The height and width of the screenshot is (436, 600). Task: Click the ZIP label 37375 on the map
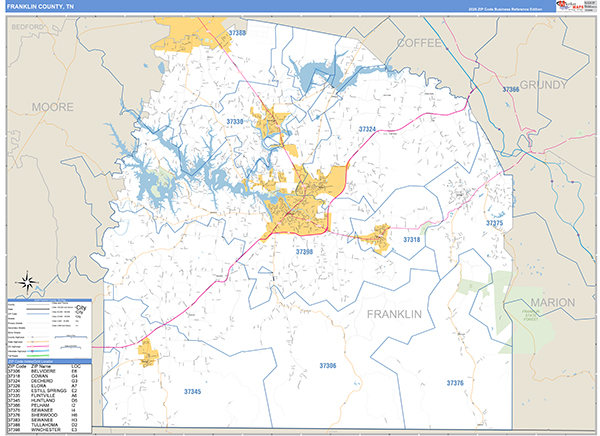pyautogui.click(x=494, y=223)
